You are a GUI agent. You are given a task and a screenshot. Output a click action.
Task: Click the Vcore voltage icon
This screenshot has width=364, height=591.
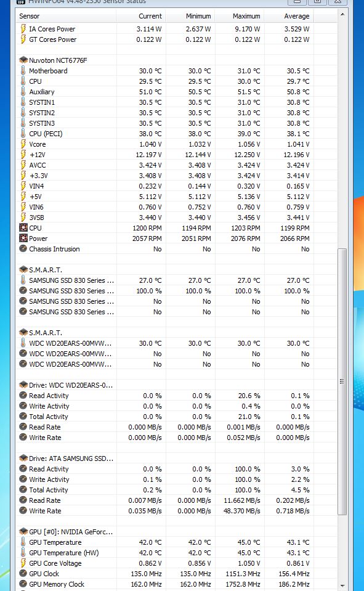pyautogui.click(x=23, y=144)
